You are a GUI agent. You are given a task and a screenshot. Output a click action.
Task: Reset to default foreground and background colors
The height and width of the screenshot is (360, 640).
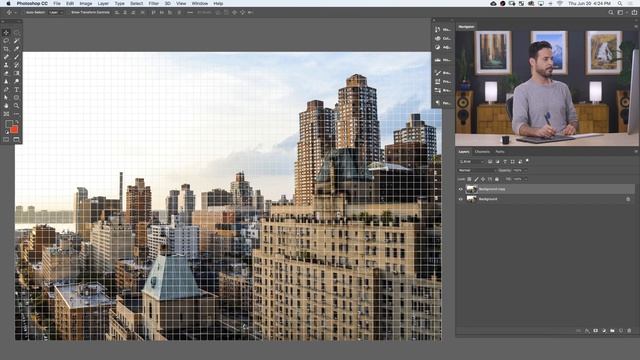pos(7,132)
